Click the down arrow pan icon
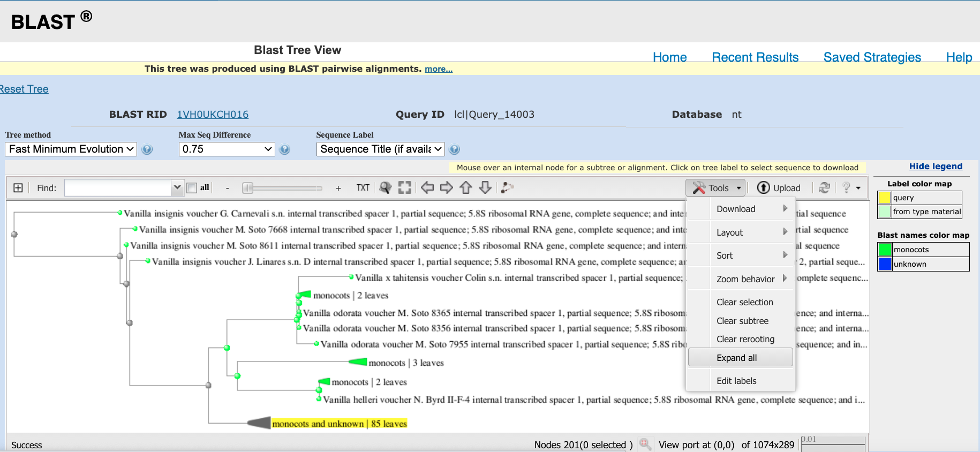980x452 pixels. coord(485,187)
